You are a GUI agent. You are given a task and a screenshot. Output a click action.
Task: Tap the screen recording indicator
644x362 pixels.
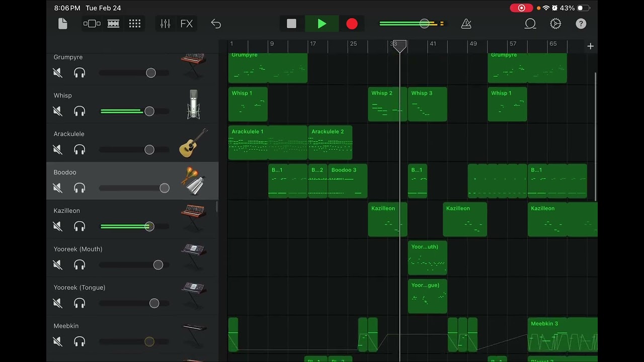point(521,8)
